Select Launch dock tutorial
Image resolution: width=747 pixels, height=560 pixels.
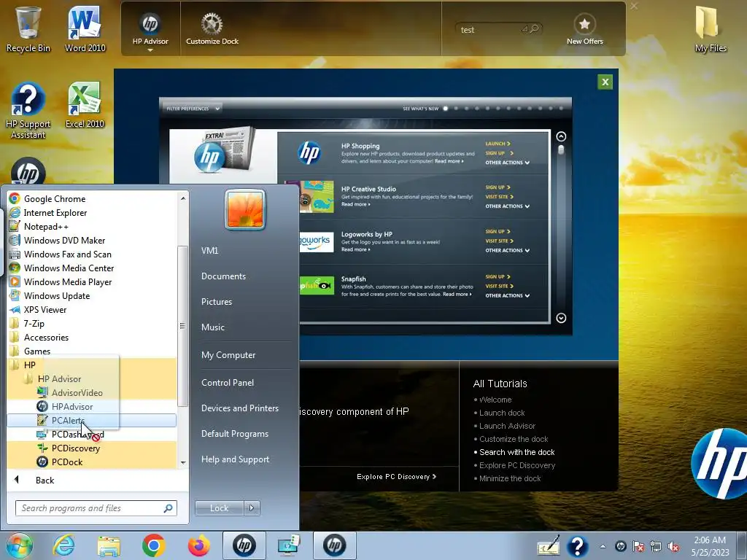[502, 413]
